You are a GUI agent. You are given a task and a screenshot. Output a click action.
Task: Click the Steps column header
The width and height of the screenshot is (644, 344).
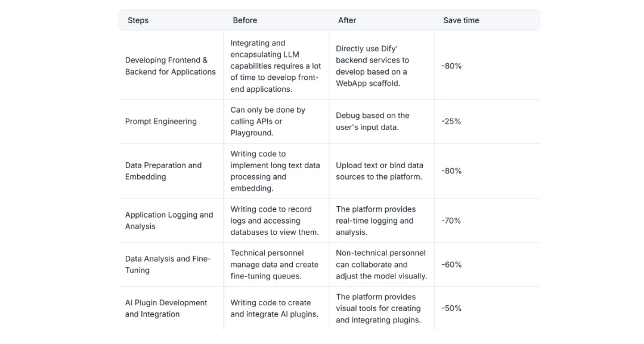pyautogui.click(x=138, y=20)
